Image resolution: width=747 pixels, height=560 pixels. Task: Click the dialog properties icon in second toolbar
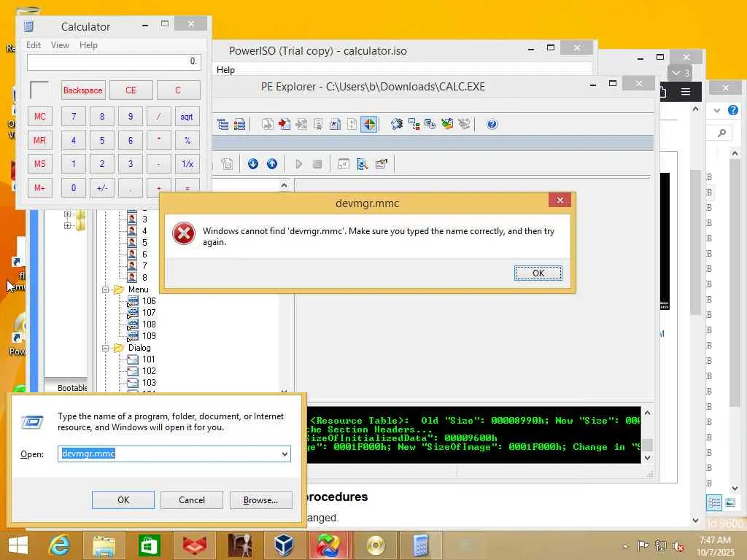381,164
